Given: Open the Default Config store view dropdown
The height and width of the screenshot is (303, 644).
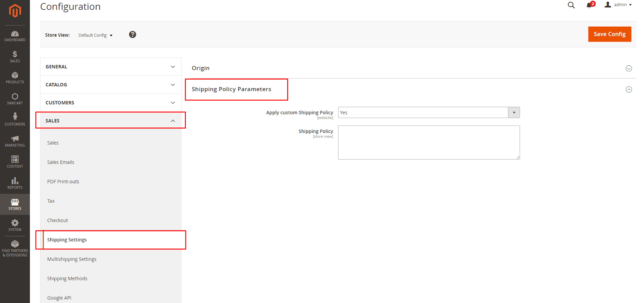Looking at the screenshot, I should [95, 35].
